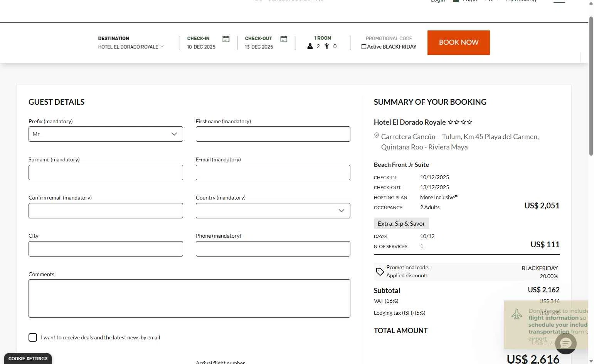Focus the Confirm email field

(x=106, y=211)
